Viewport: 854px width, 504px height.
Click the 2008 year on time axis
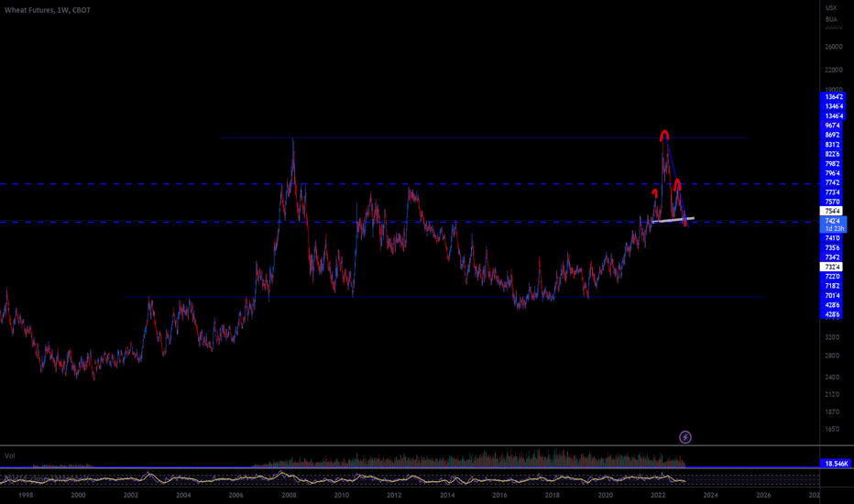click(x=289, y=495)
